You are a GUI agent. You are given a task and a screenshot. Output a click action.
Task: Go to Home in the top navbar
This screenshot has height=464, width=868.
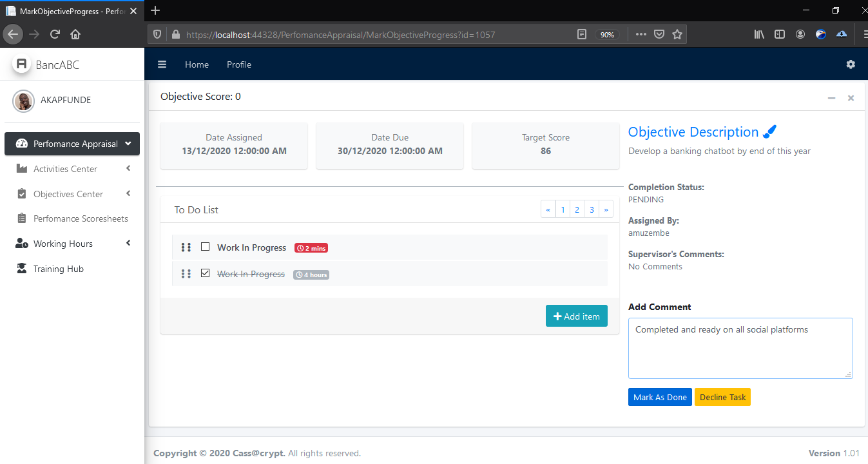coord(197,64)
